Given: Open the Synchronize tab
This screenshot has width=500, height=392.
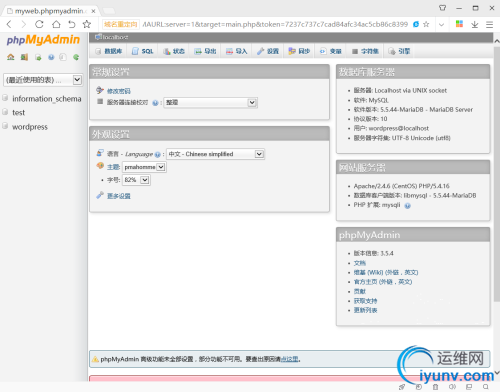Looking at the screenshot, I should (299, 51).
